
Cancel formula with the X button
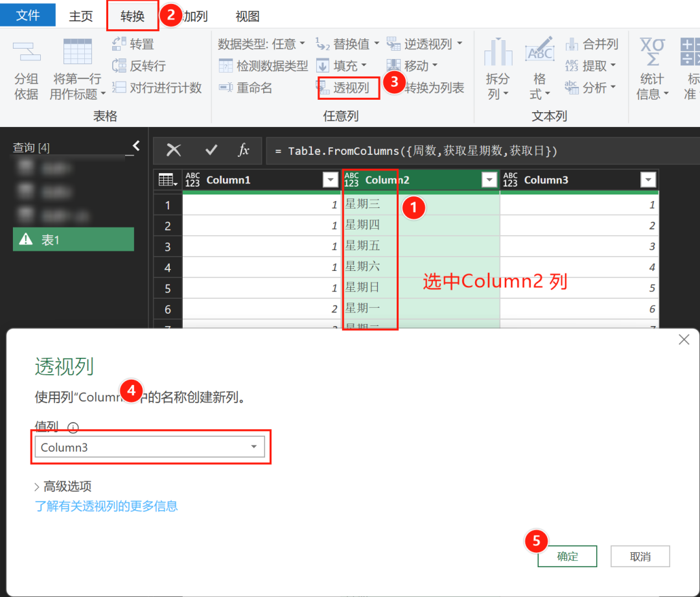coord(174,150)
